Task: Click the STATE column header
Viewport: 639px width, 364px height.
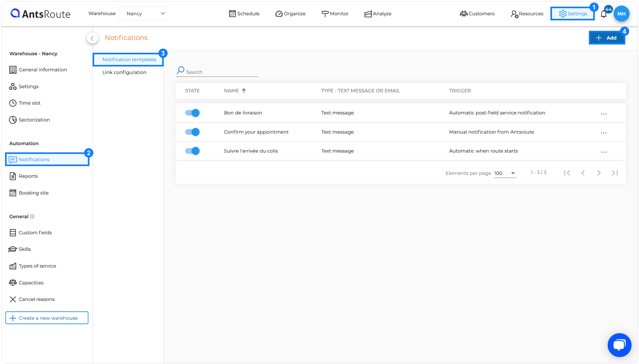Action: point(192,91)
